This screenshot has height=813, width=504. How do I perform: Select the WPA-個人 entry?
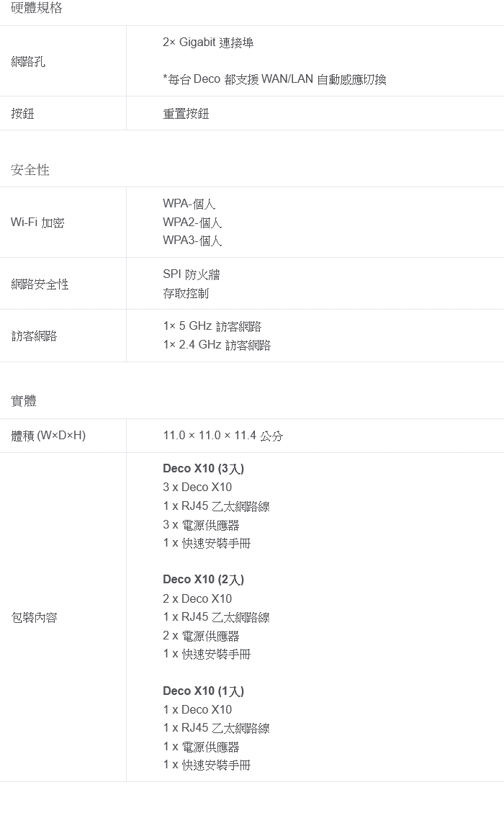(x=189, y=204)
